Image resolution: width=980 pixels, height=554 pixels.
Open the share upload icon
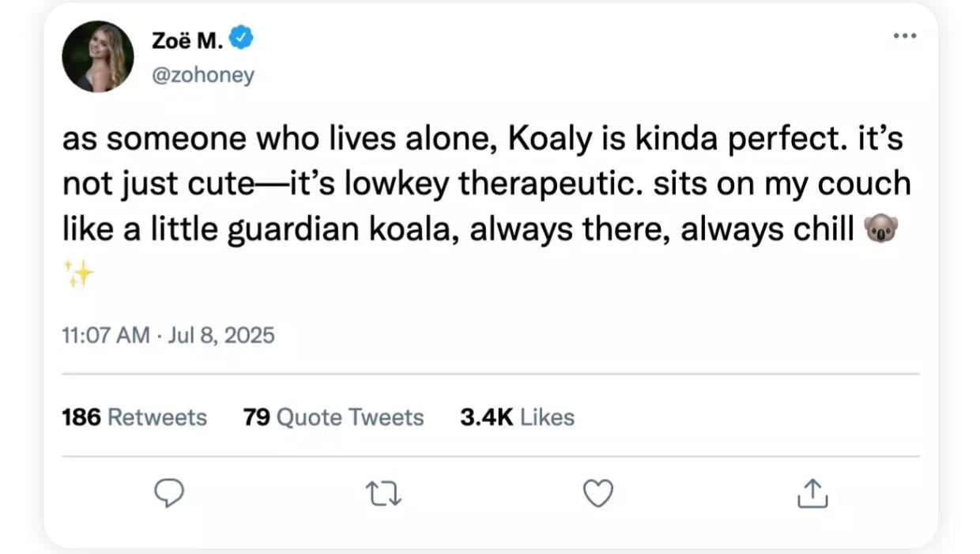coord(812,494)
